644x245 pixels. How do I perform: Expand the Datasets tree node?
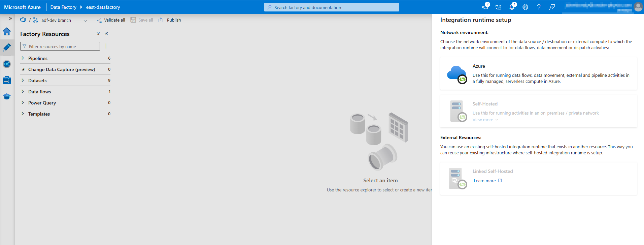23,81
